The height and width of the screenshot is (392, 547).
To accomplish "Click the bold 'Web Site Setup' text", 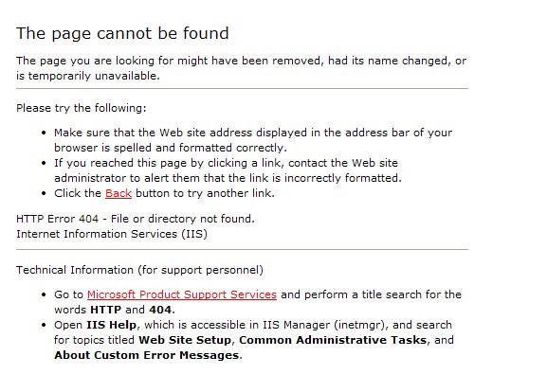I will click(x=185, y=340).
